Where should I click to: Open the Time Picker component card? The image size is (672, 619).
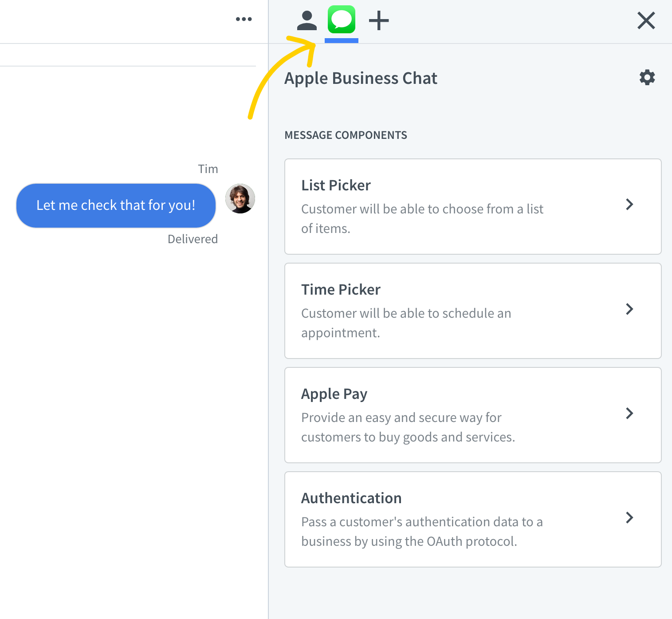[473, 311]
